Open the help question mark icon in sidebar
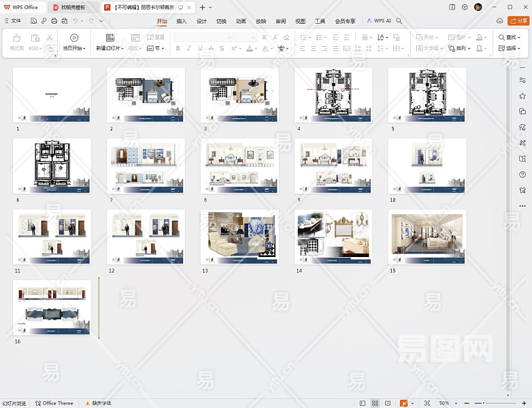This screenshot has width=532, height=408. pos(522,175)
